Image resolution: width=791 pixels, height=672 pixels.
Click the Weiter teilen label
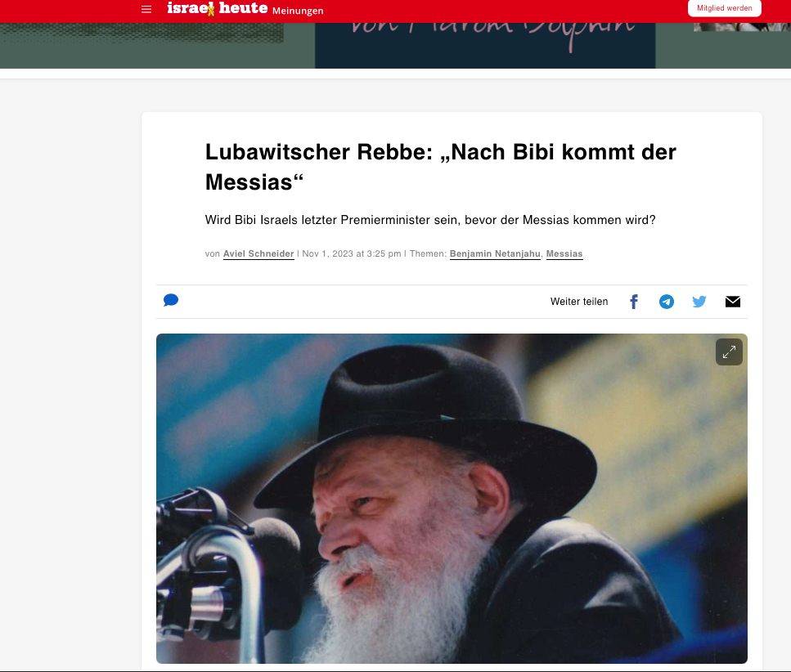(579, 302)
